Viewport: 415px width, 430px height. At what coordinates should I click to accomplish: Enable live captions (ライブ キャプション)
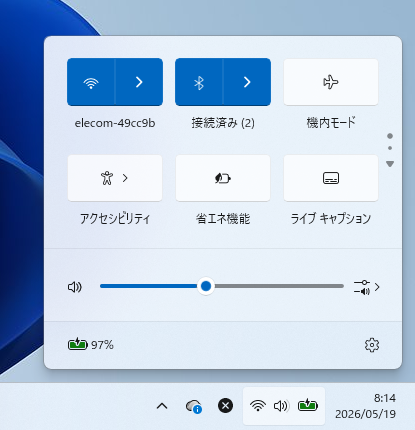(x=331, y=178)
